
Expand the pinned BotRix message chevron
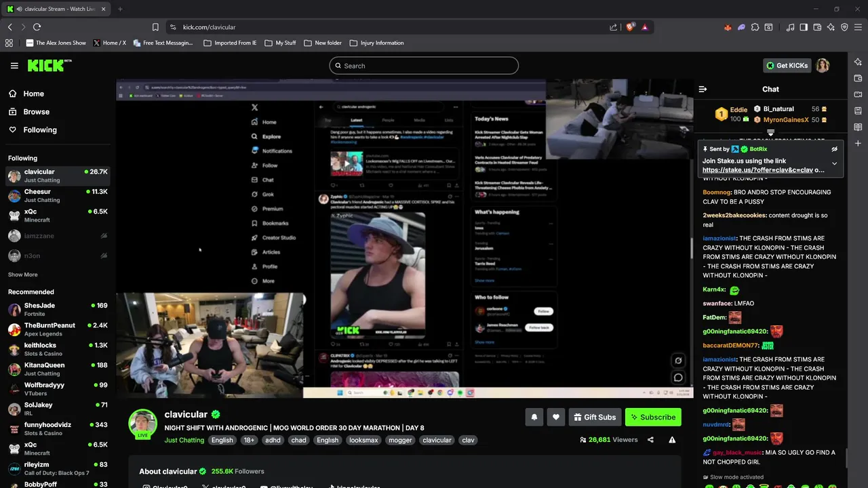834,163
